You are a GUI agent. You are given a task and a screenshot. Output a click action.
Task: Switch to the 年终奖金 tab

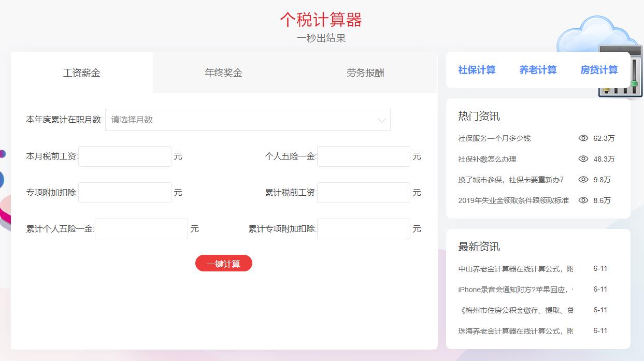pyautogui.click(x=223, y=73)
